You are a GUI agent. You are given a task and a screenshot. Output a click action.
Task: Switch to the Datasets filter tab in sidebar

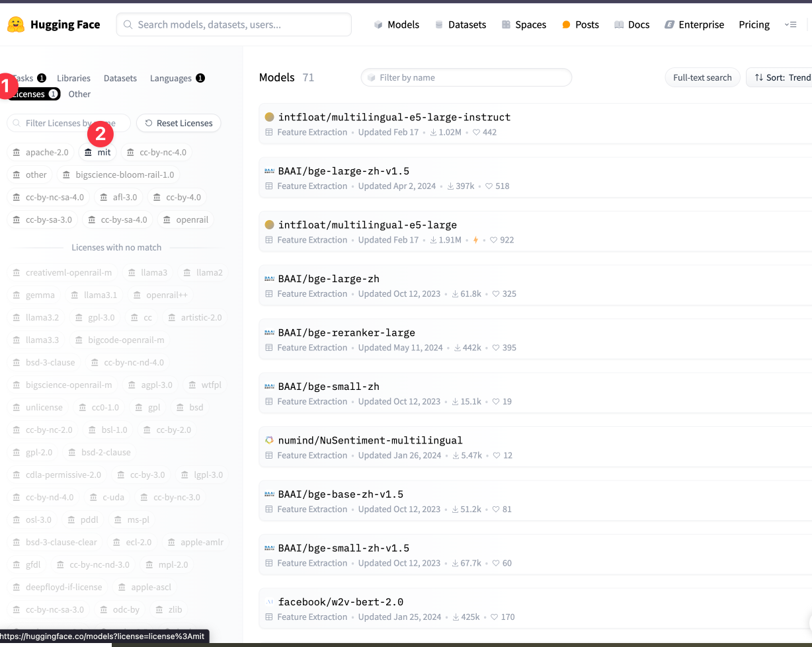coord(120,78)
